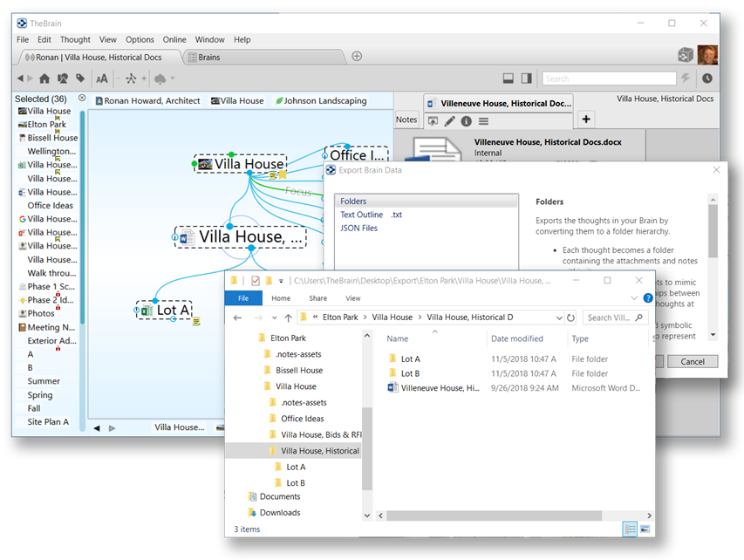Open the Notes tab

point(406,120)
